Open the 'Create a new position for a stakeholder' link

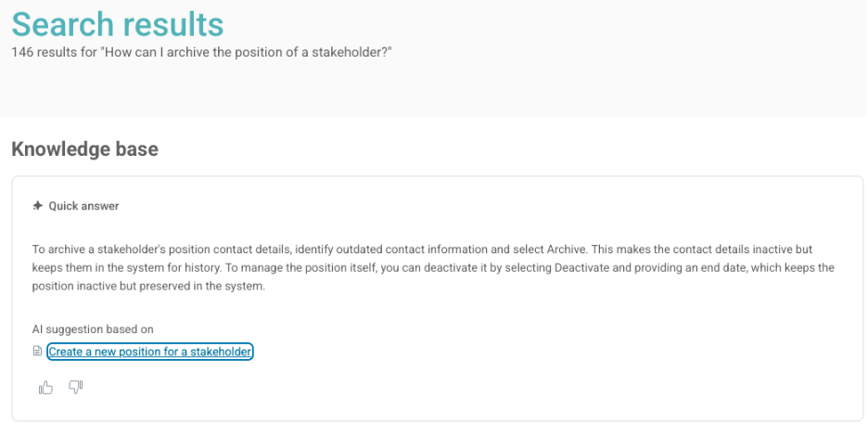(150, 352)
